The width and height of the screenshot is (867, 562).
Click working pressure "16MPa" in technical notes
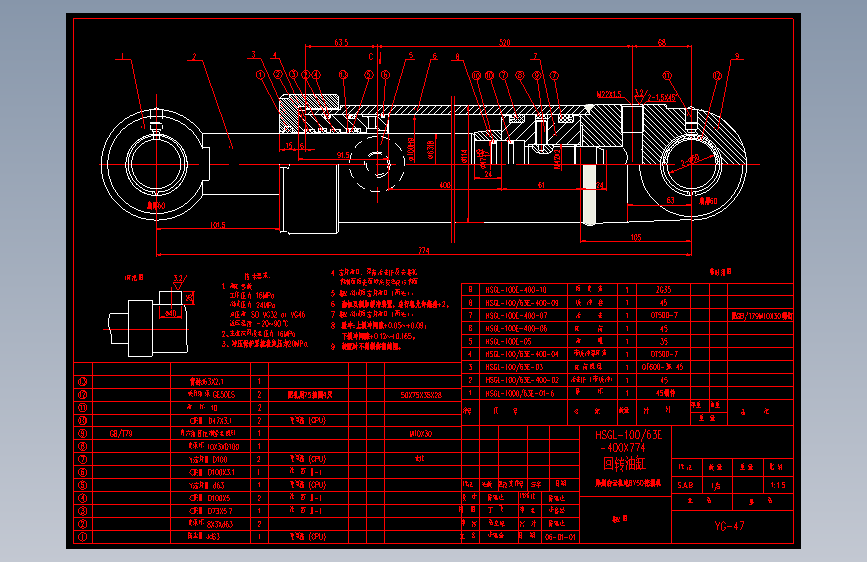[265, 296]
